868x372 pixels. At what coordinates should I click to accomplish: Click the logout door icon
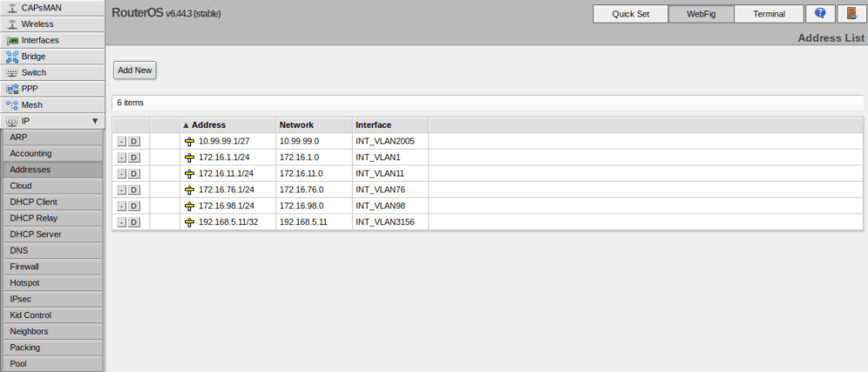pos(852,14)
